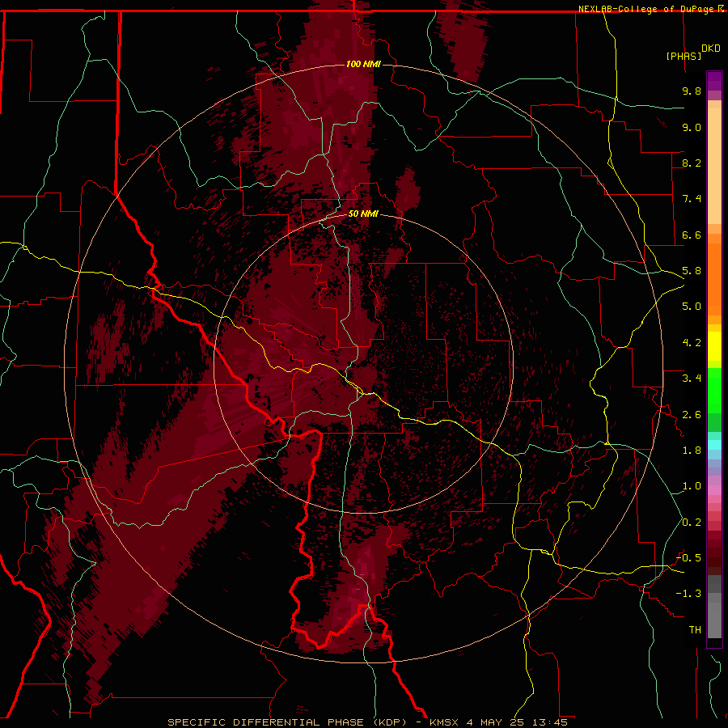Click the -0.5 scale value

[688, 558]
